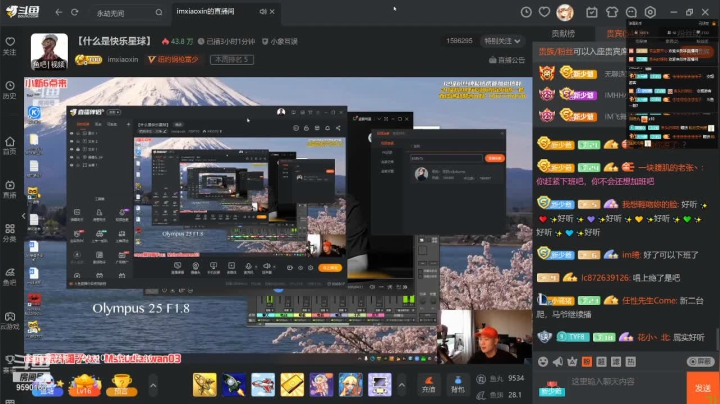The image size is (720, 404).
Task: Select the red-white airplane gift icon
Action: 263,385
